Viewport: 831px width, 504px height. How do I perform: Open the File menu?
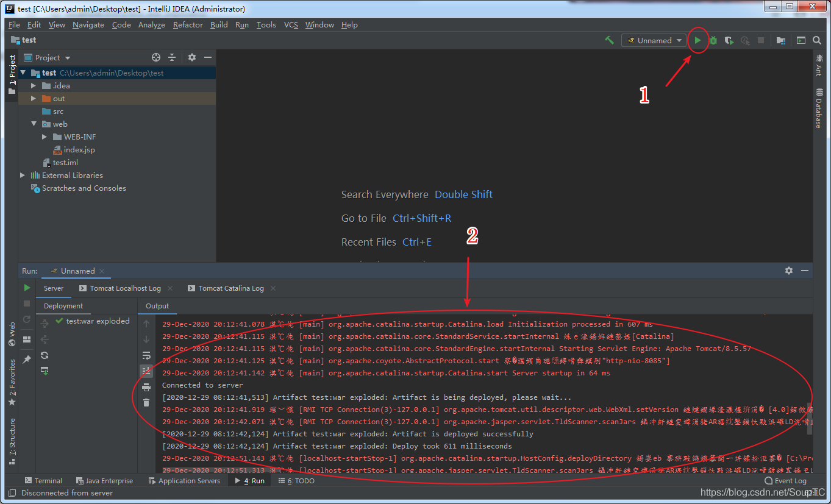click(15, 25)
